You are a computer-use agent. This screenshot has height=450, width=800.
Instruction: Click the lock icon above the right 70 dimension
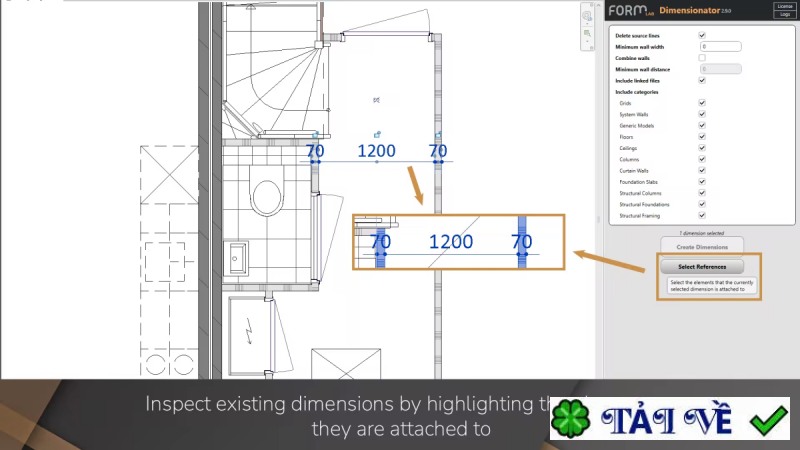pyautogui.click(x=438, y=135)
